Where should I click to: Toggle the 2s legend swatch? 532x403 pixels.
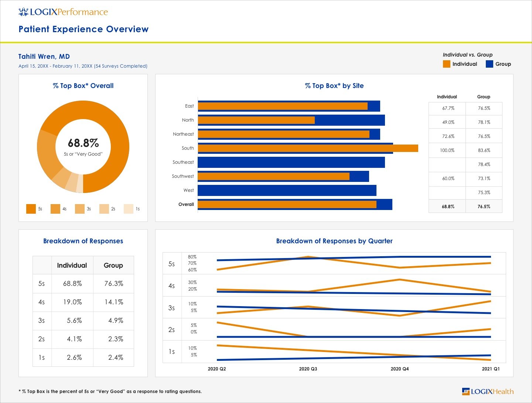[x=104, y=209]
